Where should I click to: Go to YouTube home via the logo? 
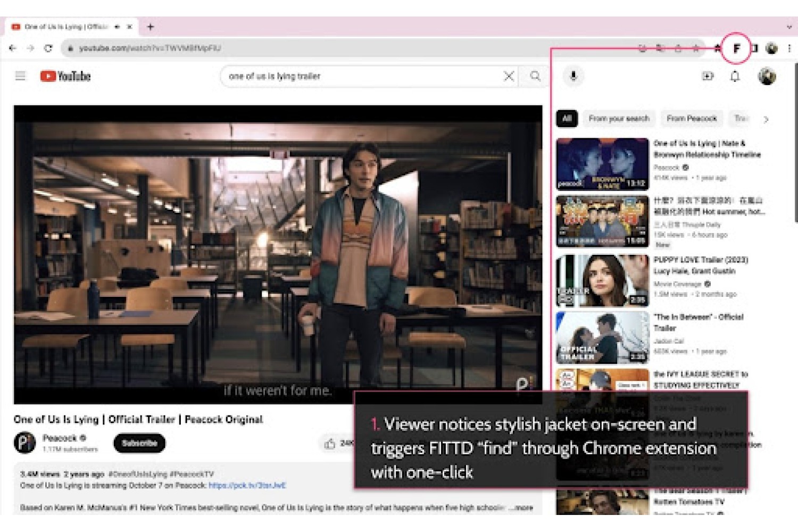(x=65, y=76)
